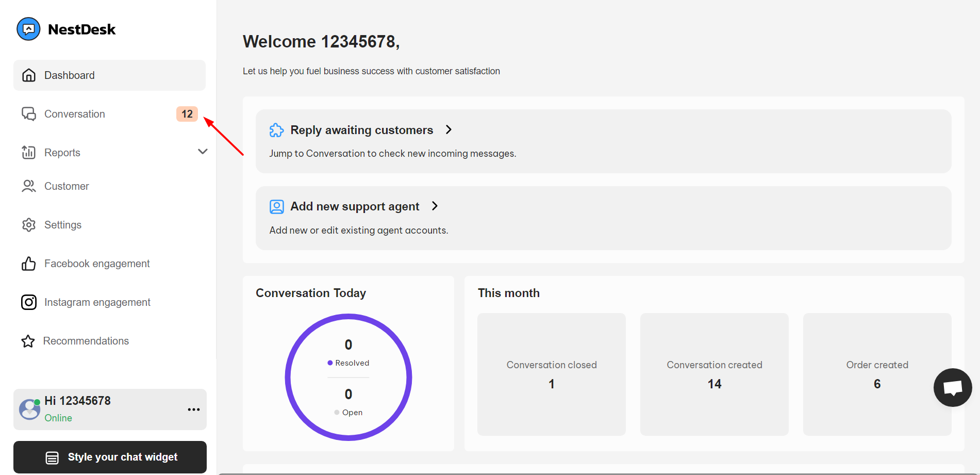980x475 pixels.
Task: Click the Dashboard home icon
Action: [29, 75]
